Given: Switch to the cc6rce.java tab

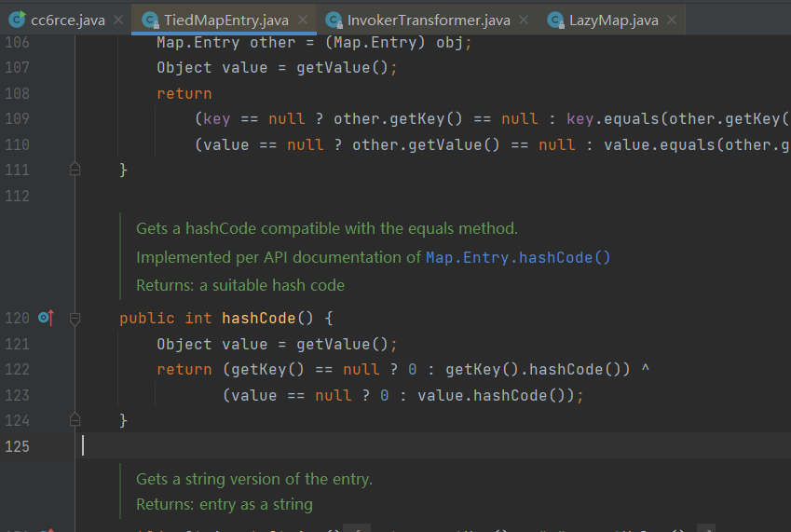Looking at the screenshot, I should [67, 20].
